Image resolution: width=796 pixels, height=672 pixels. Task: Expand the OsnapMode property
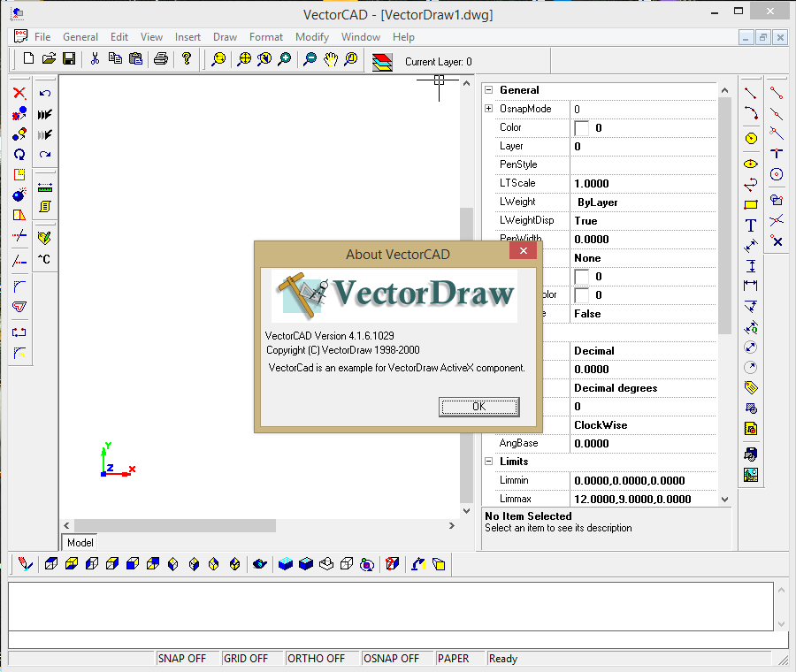tap(489, 109)
